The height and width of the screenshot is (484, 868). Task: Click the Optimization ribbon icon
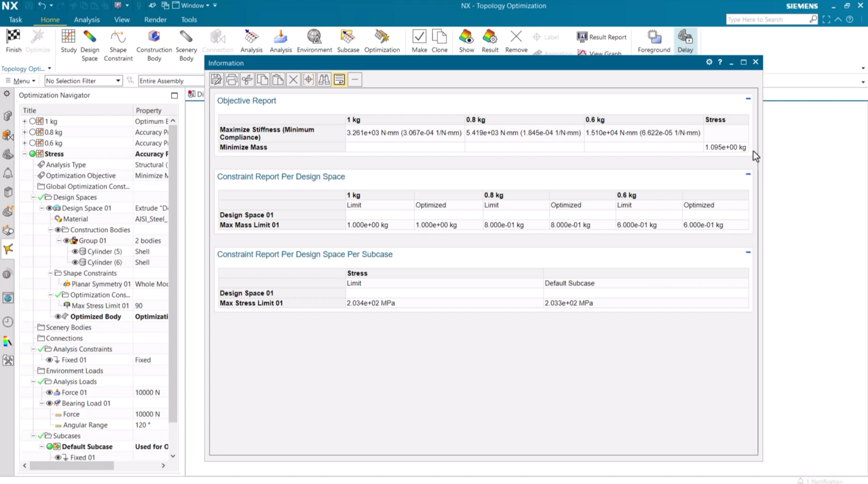coord(381,37)
